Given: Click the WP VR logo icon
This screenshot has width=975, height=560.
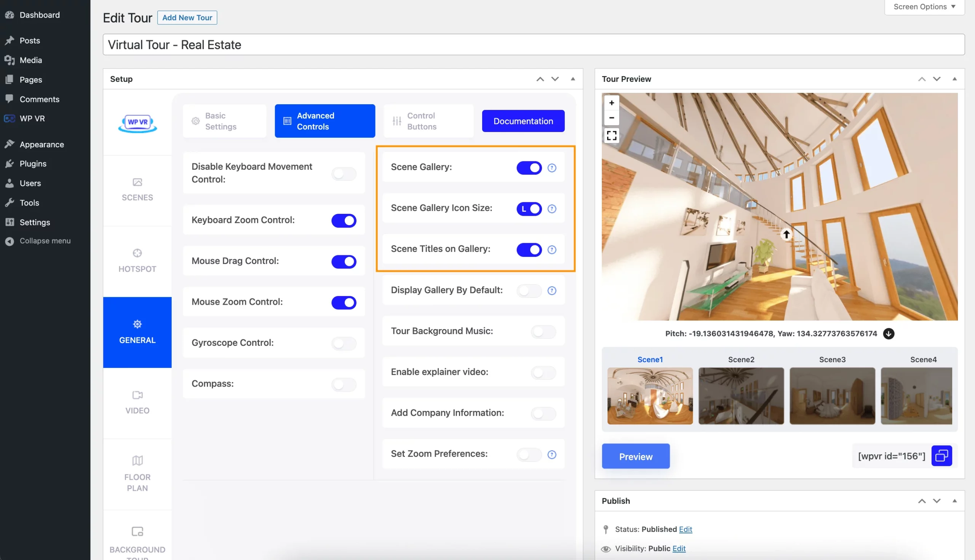Looking at the screenshot, I should click(x=137, y=123).
